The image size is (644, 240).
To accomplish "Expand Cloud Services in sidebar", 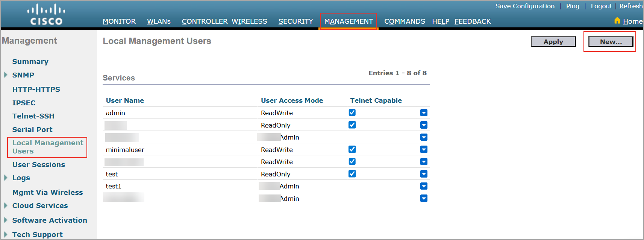I will 6,205.
